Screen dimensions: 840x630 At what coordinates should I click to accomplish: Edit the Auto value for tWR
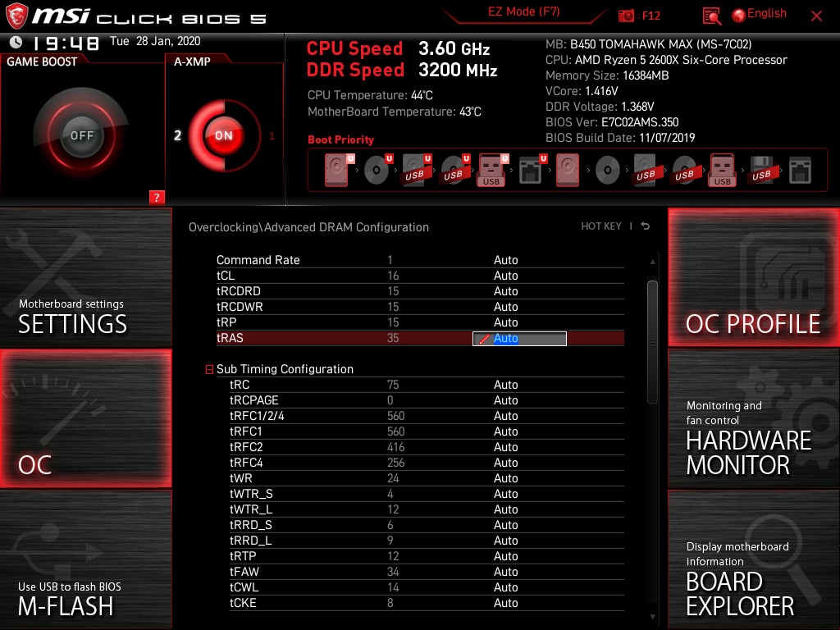coord(505,478)
